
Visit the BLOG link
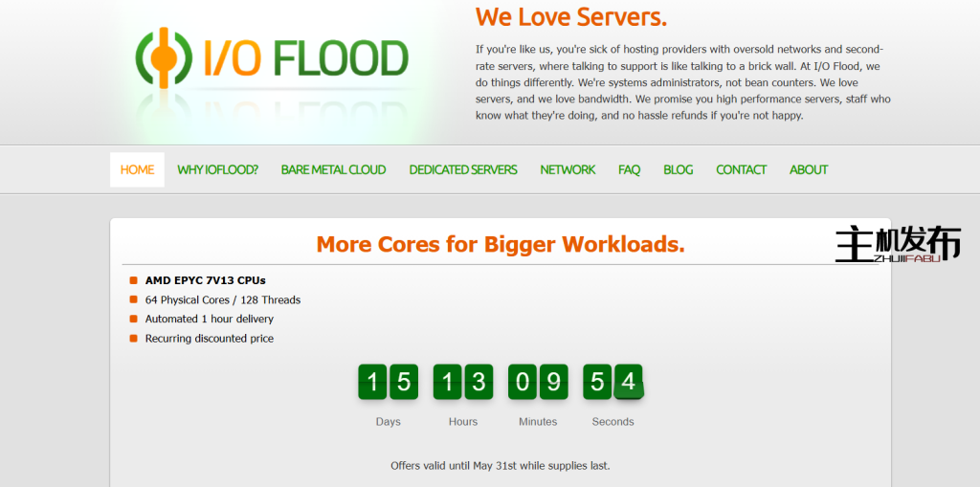pos(679,169)
